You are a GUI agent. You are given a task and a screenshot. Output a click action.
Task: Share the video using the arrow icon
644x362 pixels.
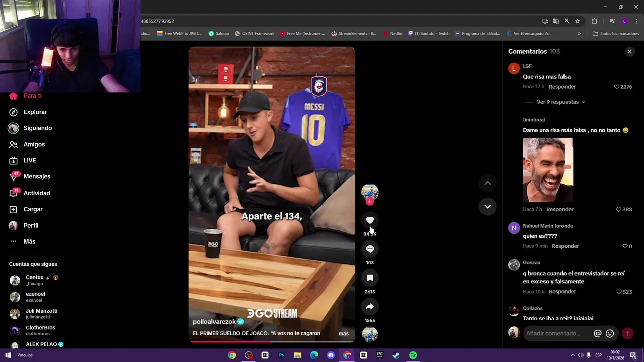point(370,306)
